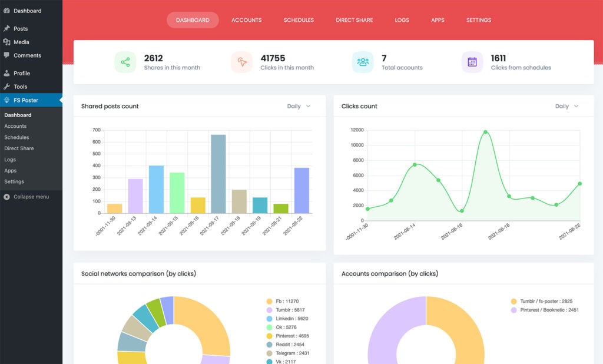Click the Social networks comparison (by clicks) heading
This screenshot has height=364, width=603.
click(138, 273)
